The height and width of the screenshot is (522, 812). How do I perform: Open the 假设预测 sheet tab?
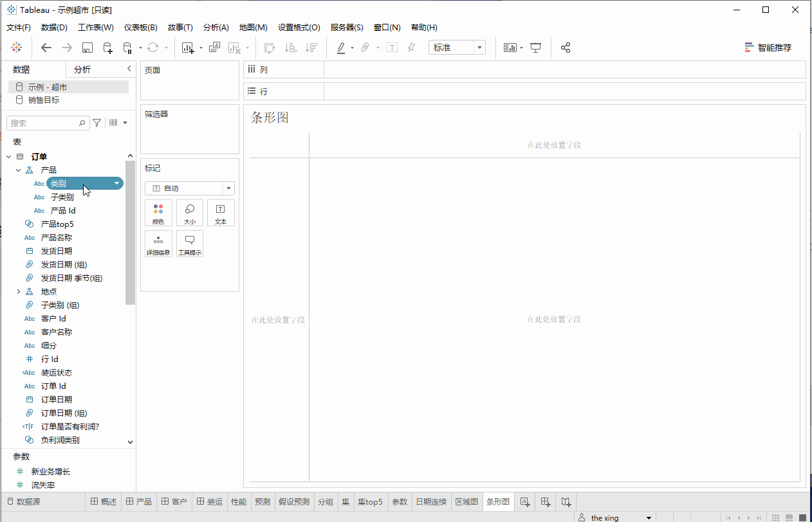tap(294, 501)
